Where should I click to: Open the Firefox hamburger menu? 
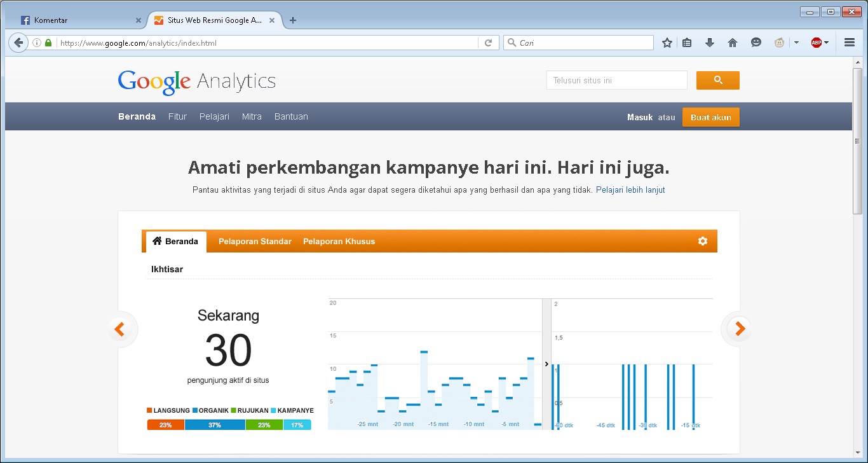tap(849, 43)
